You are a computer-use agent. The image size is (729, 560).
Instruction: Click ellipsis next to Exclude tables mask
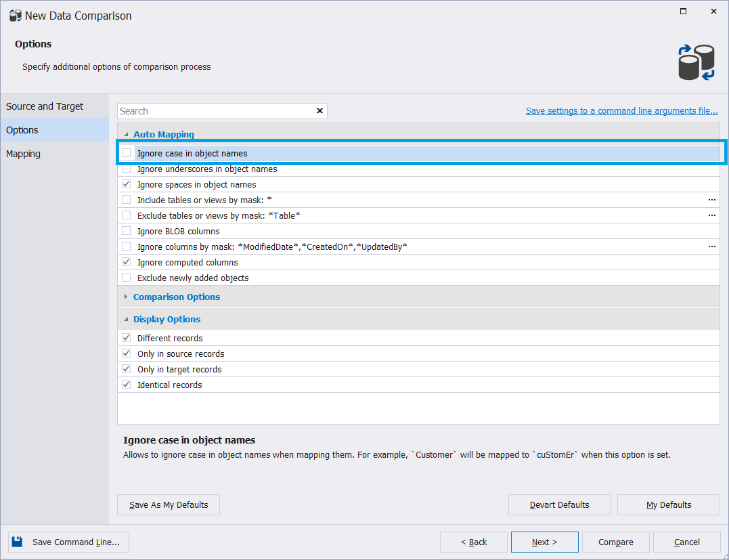[711, 215]
